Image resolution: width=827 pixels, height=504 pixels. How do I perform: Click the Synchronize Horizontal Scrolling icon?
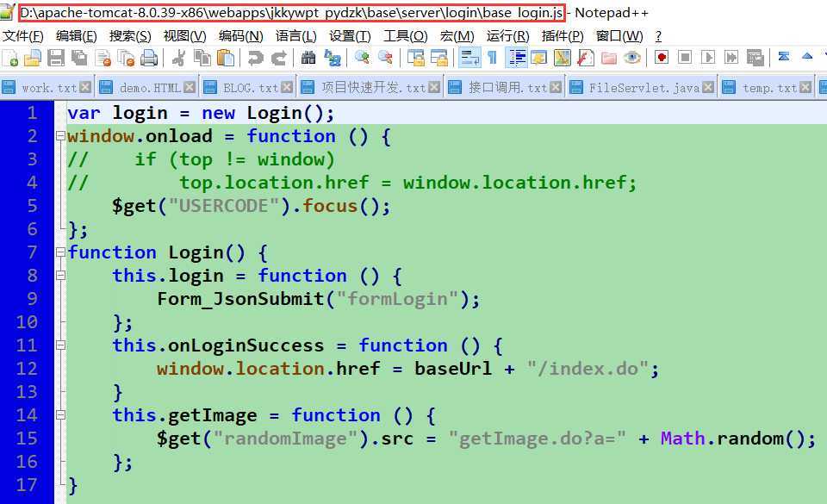438,58
